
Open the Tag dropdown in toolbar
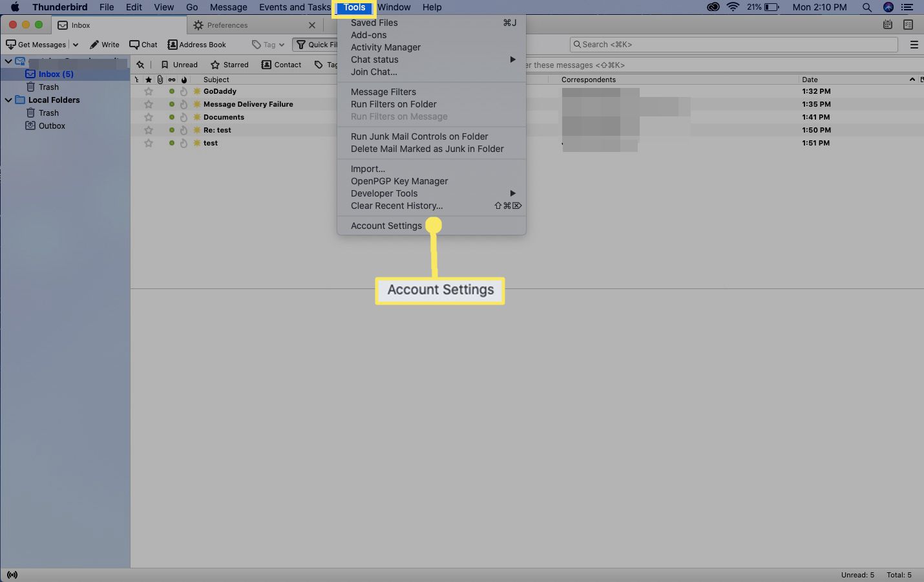coord(268,45)
